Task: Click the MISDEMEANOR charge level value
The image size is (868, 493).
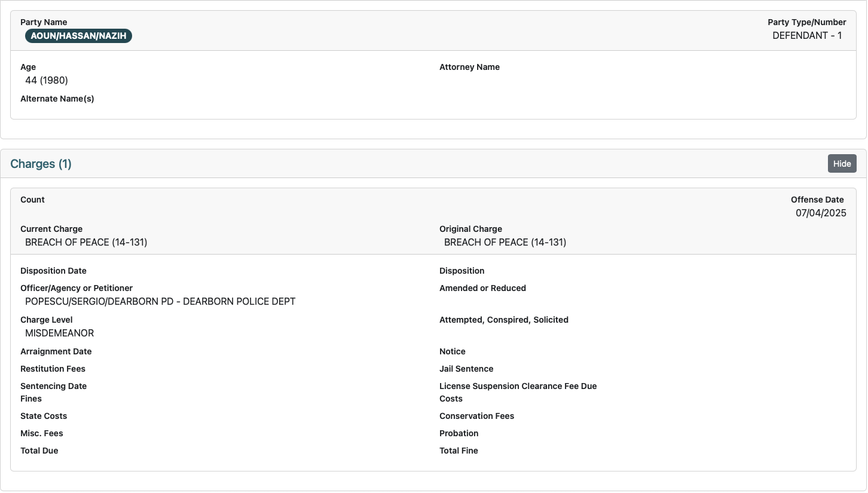Action: pyautogui.click(x=59, y=333)
